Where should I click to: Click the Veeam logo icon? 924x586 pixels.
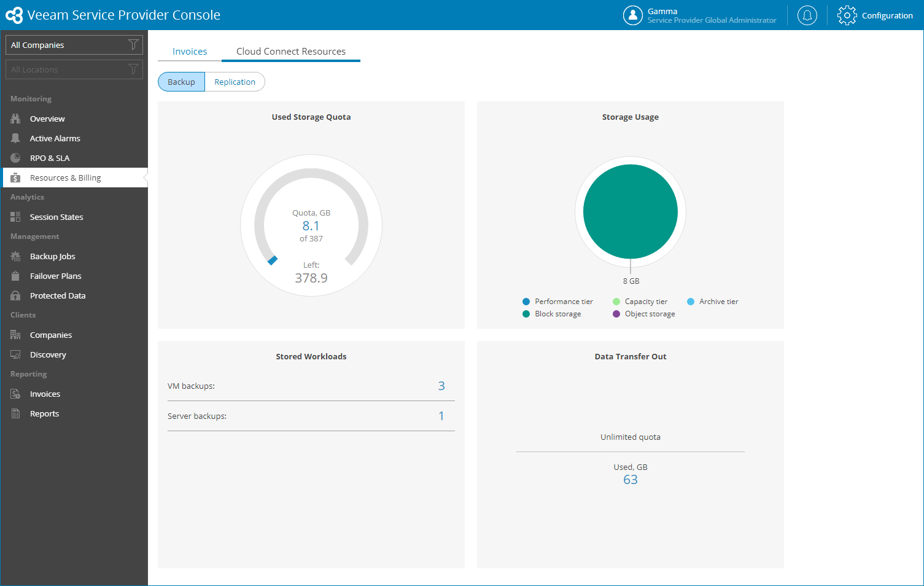14,15
